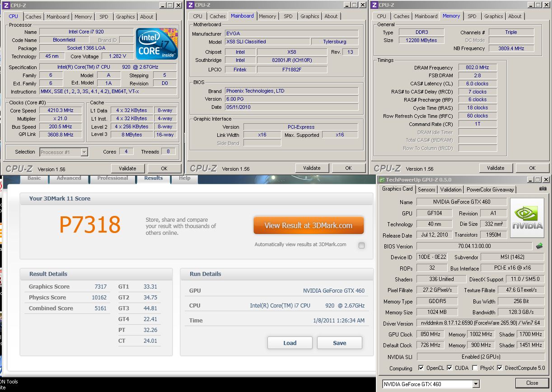The image size is (552, 392).
Task: Click the BIOS Date 05/11/2010 field
Action: pyautogui.click(x=291, y=107)
